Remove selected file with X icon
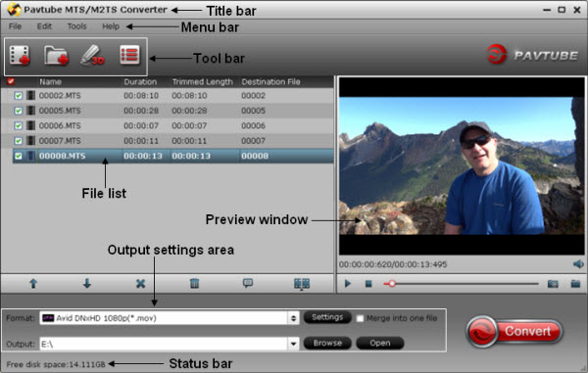The image size is (588, 373). 140,284
